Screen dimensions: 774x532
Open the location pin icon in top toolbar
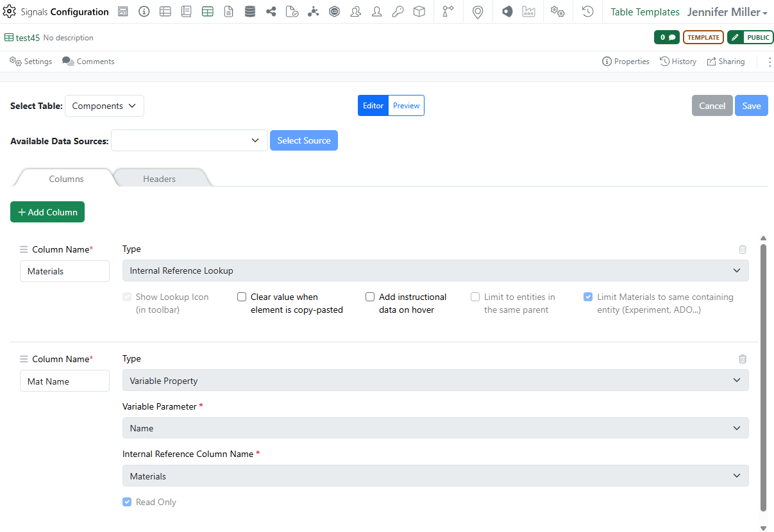477,12
